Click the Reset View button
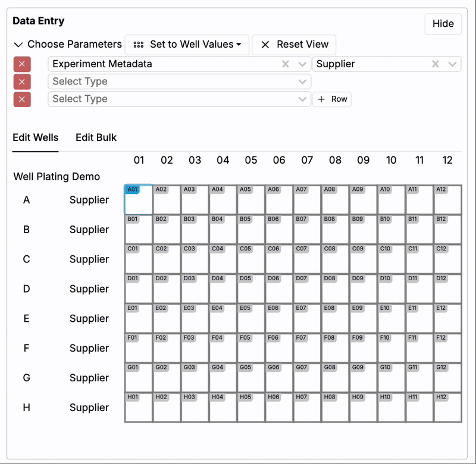 (x=294, y=45)
